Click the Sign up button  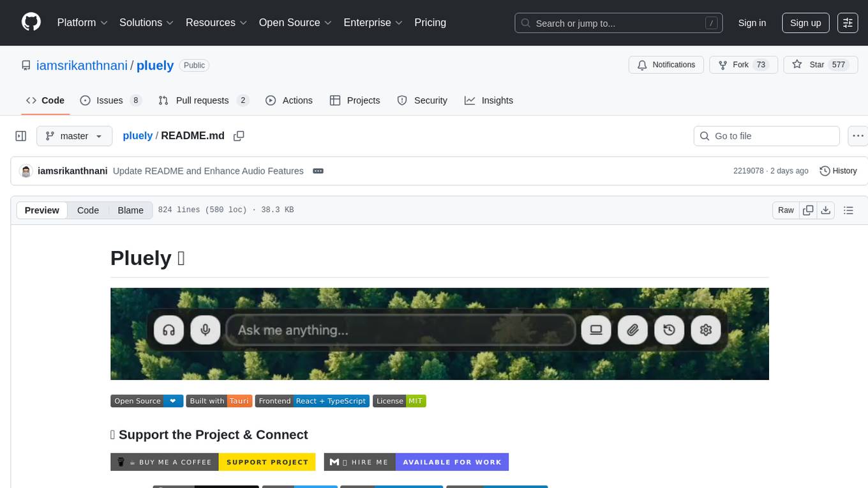point(805,22)
